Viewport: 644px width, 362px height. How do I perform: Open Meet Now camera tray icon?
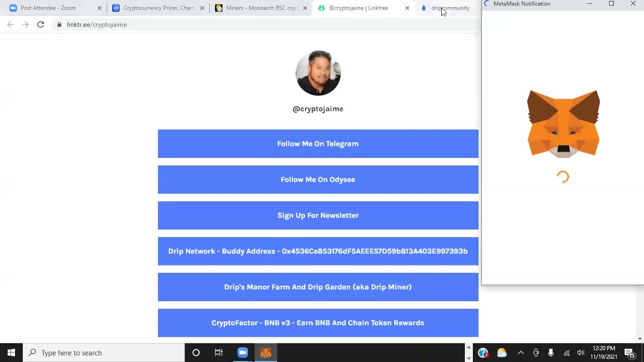click(x=536, y=353)
